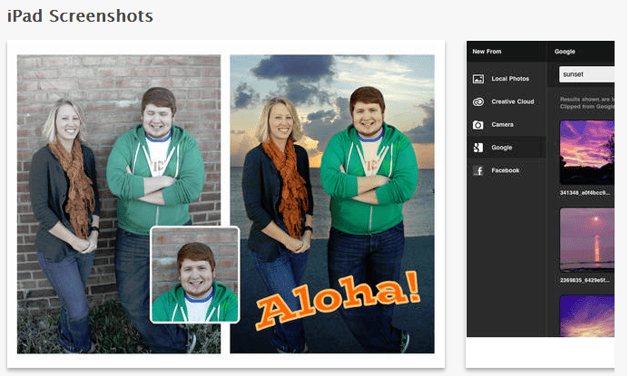Click the original brick wall photo

119,204
